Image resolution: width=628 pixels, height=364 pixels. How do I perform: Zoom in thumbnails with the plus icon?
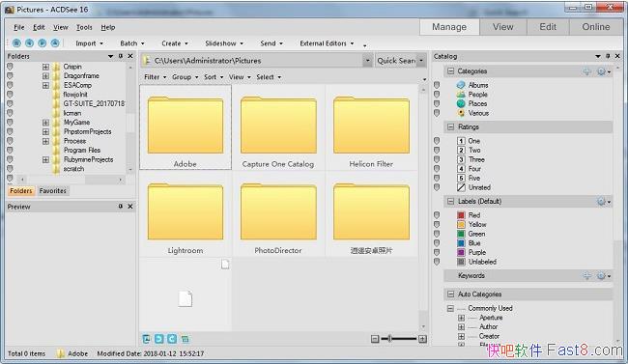tap(422, 339)
